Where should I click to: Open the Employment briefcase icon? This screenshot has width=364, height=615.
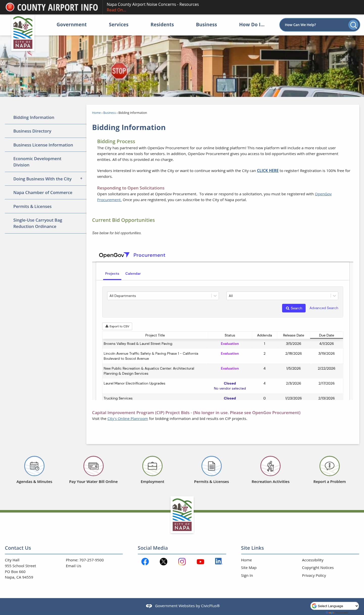[x=152, y=466]
